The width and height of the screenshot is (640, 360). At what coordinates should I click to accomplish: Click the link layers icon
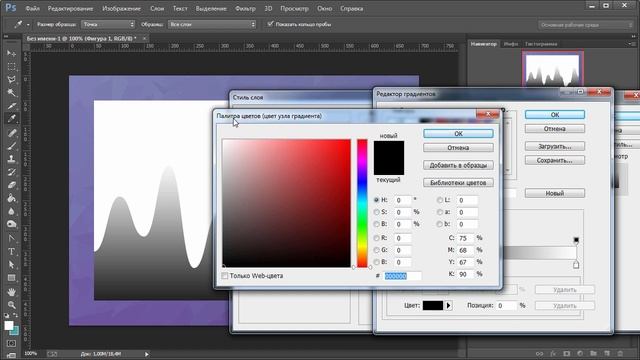click(x=540, y=353)
